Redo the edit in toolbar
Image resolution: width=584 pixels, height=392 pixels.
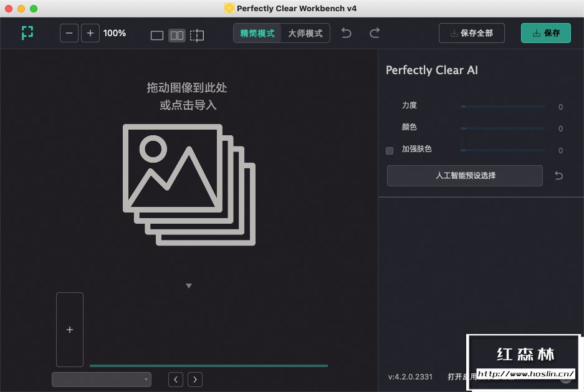(375, 33)
